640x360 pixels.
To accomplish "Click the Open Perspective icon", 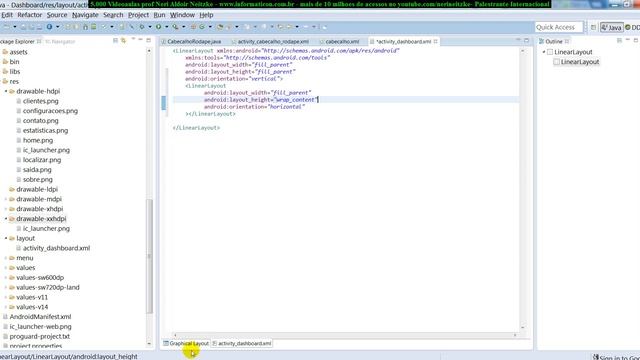I will [593, 27].
